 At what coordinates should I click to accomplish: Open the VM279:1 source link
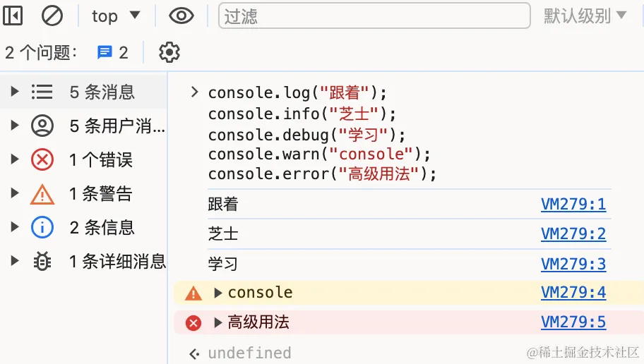(x=573, y=204)
